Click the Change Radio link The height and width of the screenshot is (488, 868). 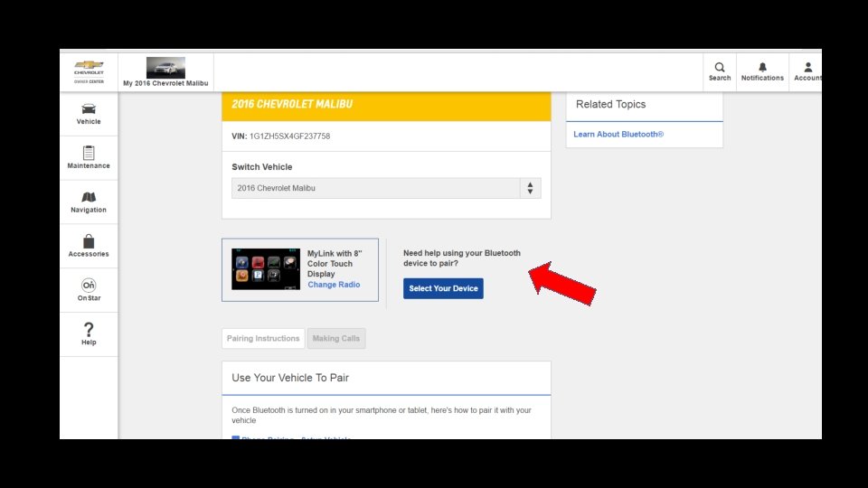[334, 285]
